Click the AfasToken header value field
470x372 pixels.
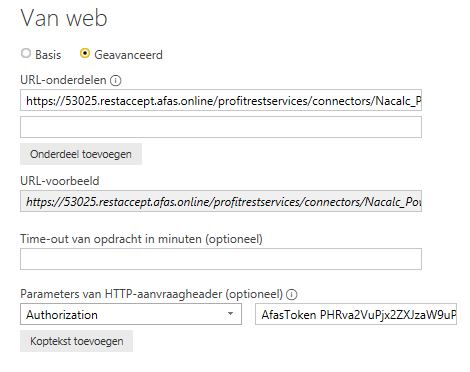coord(356,314)
